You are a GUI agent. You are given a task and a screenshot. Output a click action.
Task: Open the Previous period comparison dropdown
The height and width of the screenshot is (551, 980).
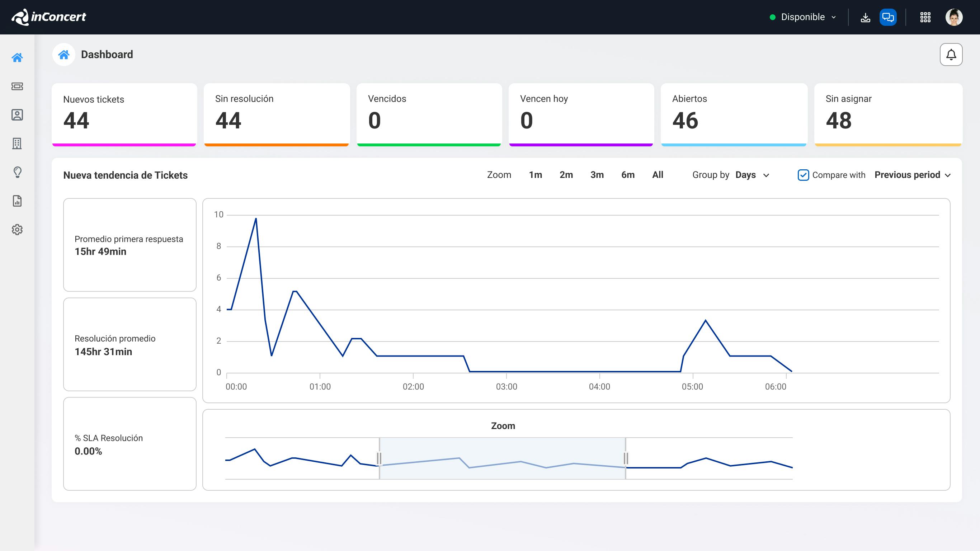[x=912, y=175]
